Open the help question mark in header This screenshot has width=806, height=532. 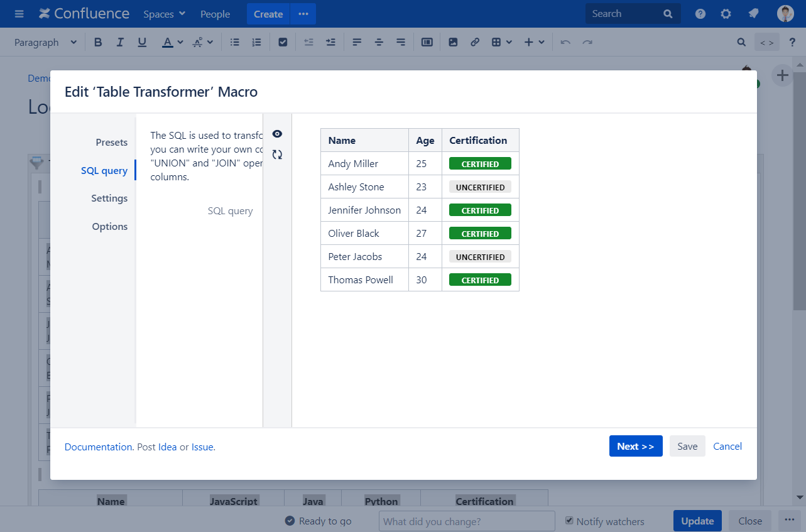pyautogui.click(x=700, y=14)
